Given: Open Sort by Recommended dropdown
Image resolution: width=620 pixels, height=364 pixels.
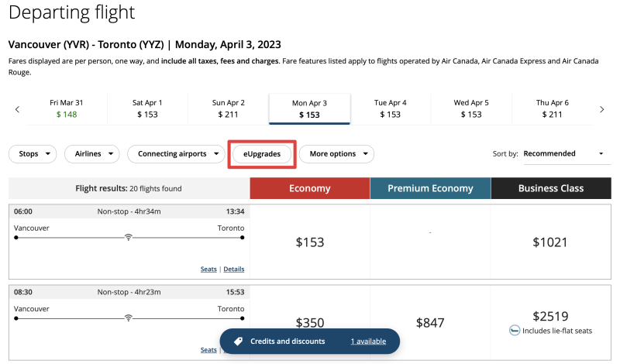Looking at the screenshot, I should (x=563, y=154).
